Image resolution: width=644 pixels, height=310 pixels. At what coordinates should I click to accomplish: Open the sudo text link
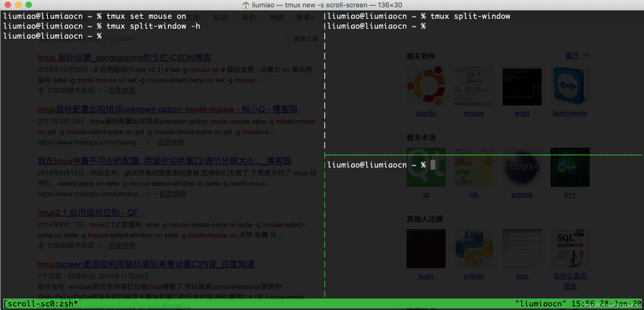click(426, 276)
